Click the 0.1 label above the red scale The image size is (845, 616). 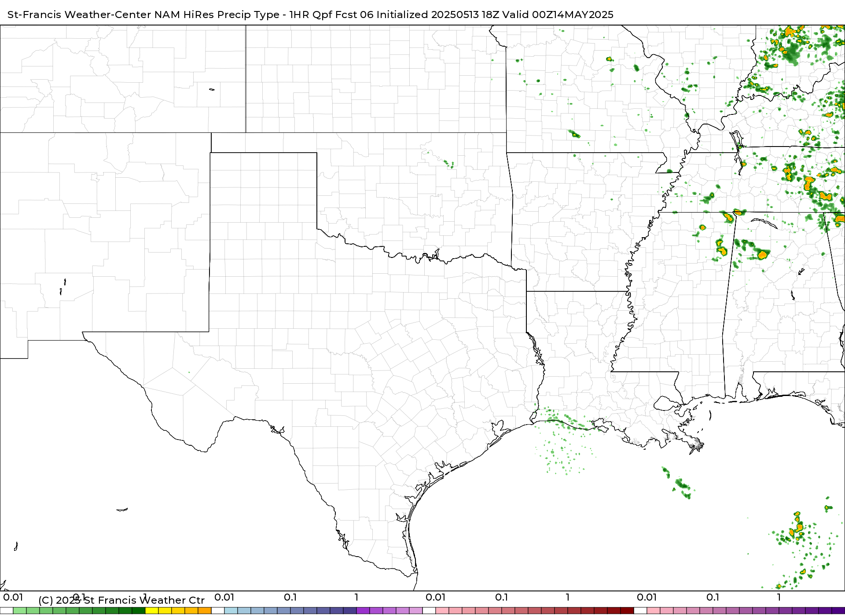[x=502, y=597]
